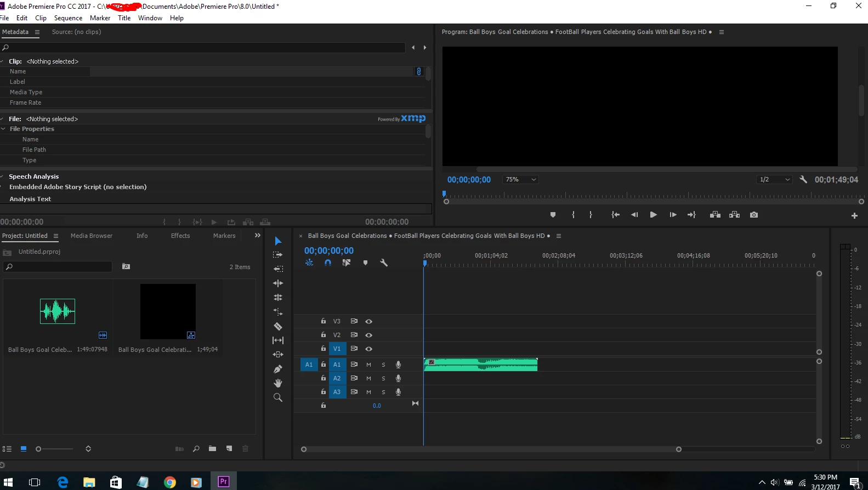Create New Bin in Project panel
This screenshot has height=490, width=868.
(212, 449)
